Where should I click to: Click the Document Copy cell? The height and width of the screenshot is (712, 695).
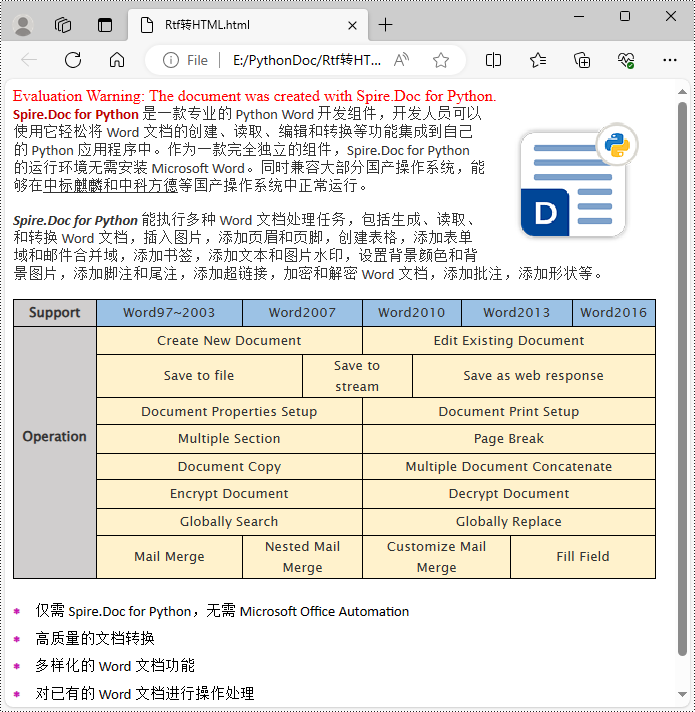[x=229, y=466]
